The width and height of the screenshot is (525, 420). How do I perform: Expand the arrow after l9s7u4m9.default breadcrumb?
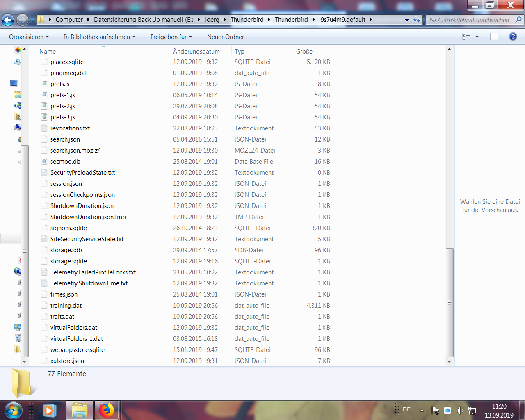(371, 19)
